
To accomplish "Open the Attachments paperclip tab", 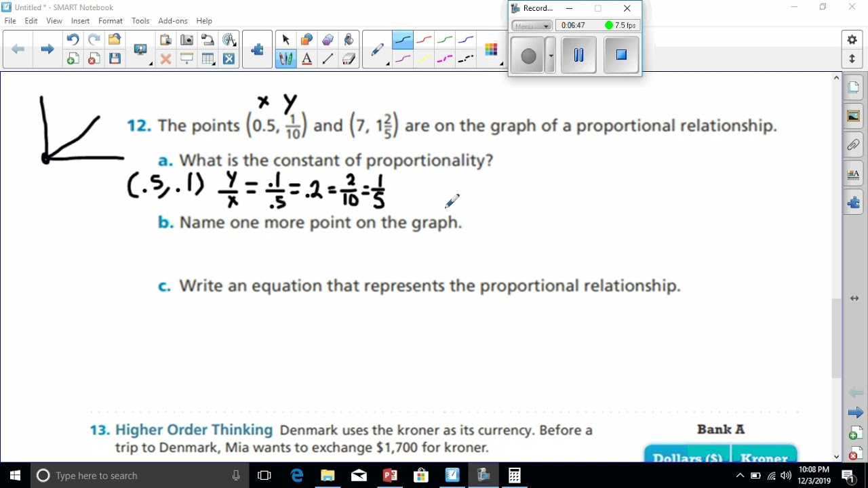I will coord(853,145).
